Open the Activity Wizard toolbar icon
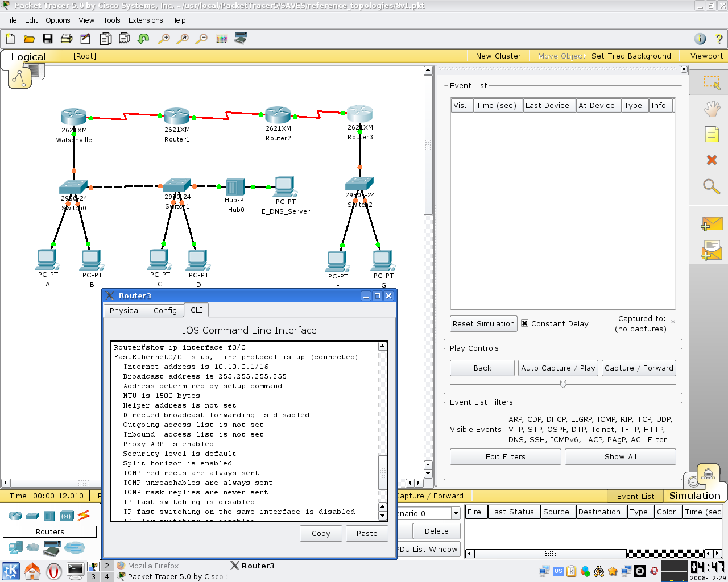728x582 pixels. coord(85,39)
